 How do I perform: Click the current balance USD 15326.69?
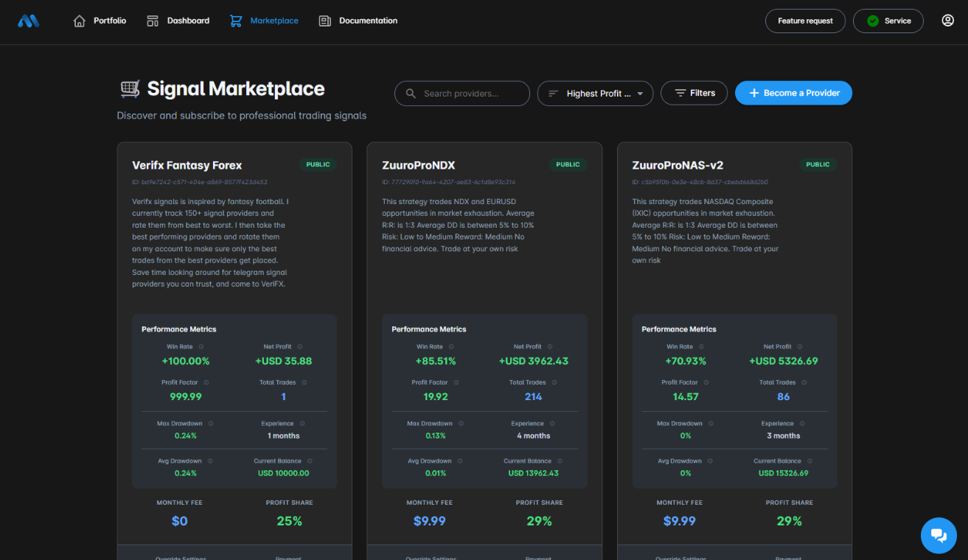[784, 473]
